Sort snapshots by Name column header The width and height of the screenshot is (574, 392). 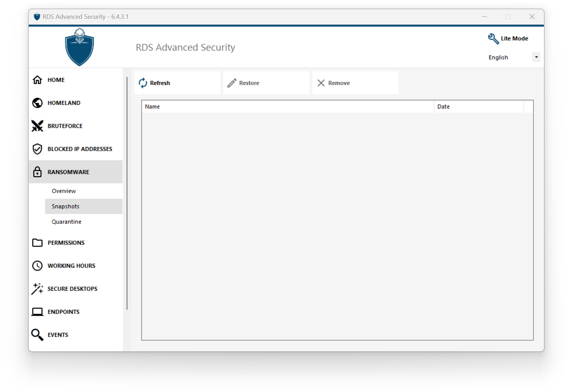point(288,106)
